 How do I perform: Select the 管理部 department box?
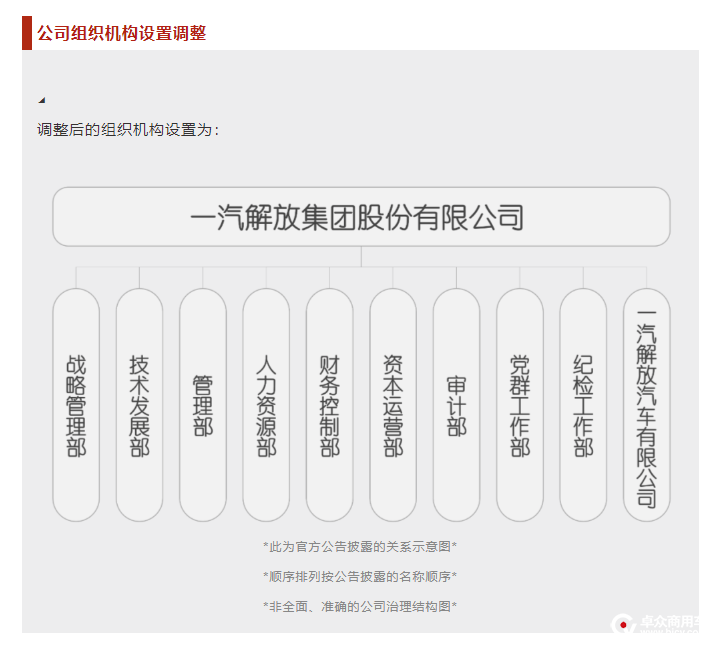tap(203, 405)
